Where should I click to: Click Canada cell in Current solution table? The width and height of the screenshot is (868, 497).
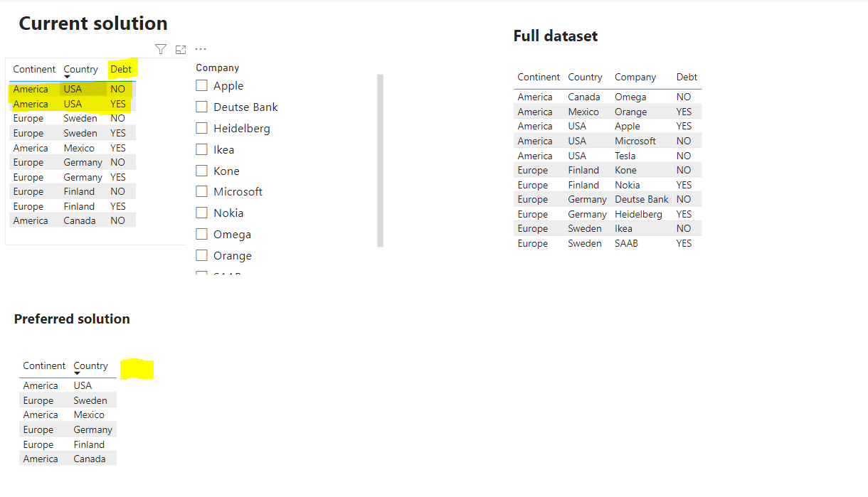pos(80,220)
